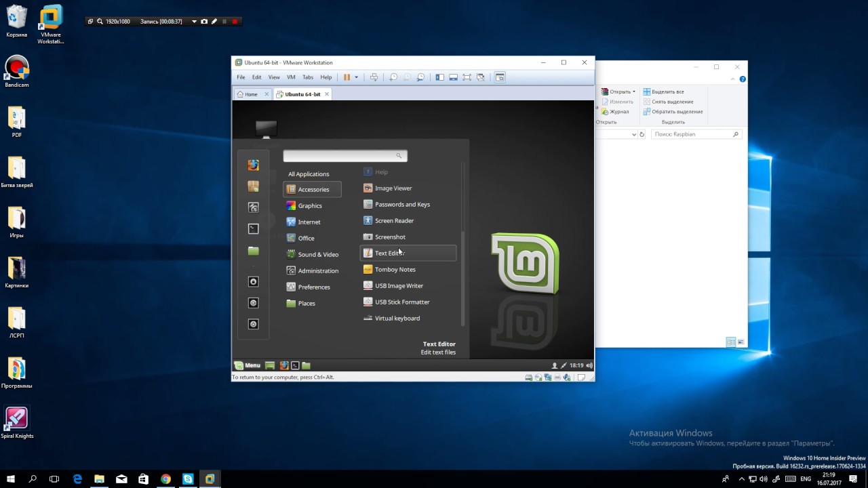This screenshot has width=868, height=488.
Task: Click the Show Desktop panel icon
Action: (x=270, y=365)
